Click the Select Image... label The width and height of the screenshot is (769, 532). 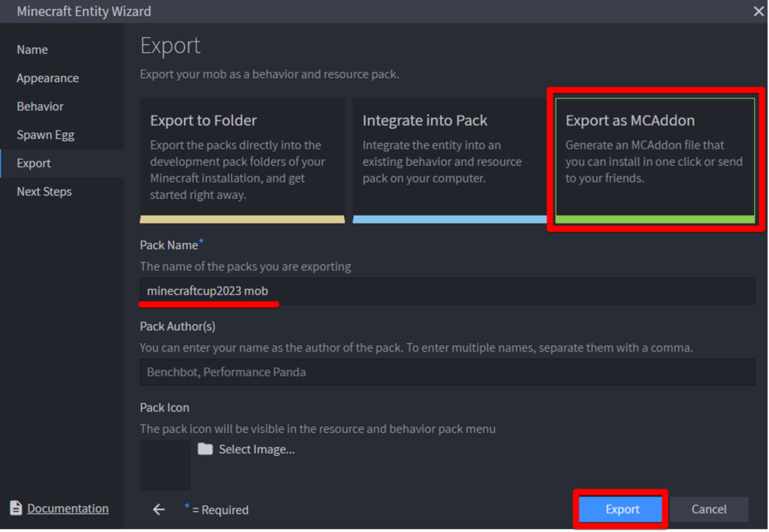pos(256,449)
